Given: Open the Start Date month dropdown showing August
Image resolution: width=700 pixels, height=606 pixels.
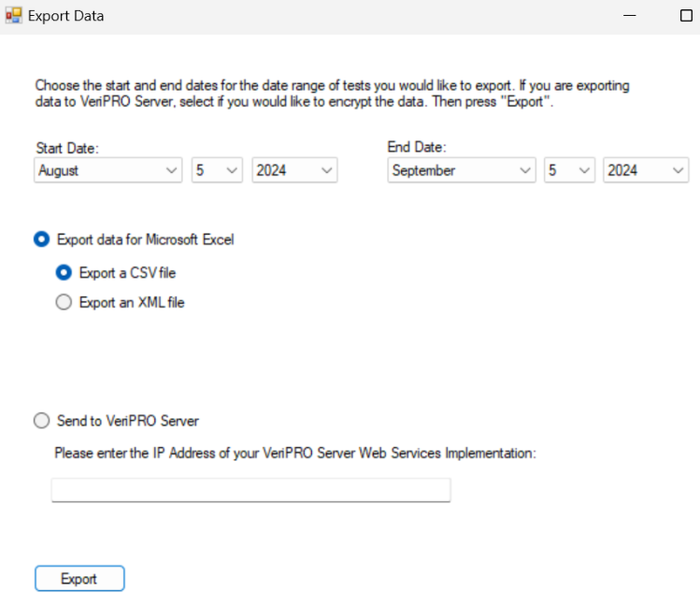Looking at the screenshot, I should click(107, 170).
